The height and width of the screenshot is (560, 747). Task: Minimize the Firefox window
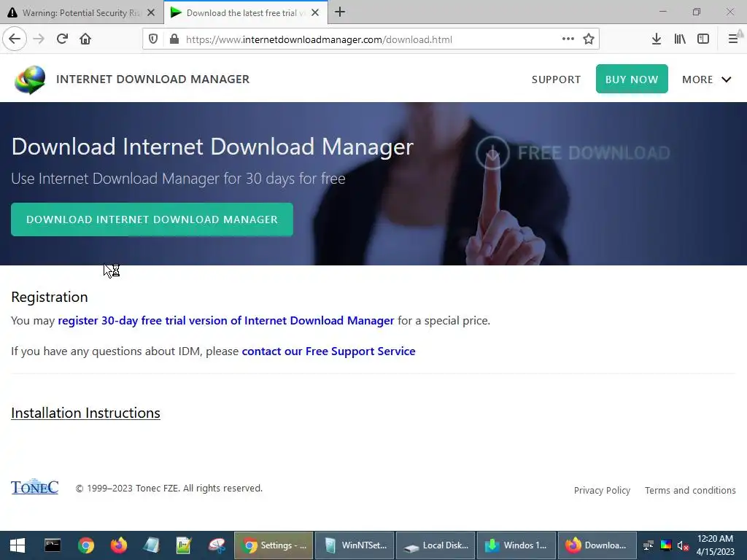(x=662, y=12)
